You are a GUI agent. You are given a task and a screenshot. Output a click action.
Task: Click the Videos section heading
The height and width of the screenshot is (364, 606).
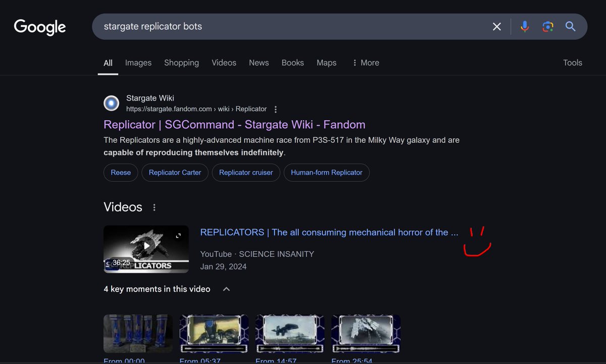(x=123, y=207)
